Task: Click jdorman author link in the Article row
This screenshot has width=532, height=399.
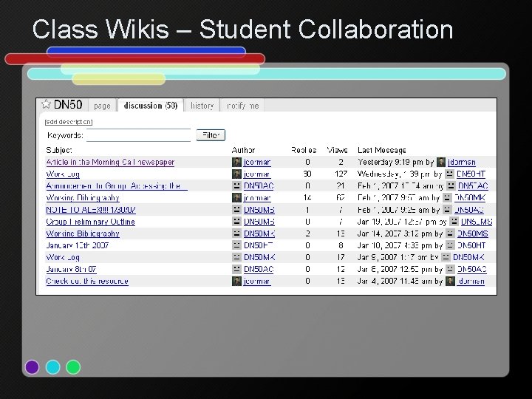Action: (x=257, y=162)
